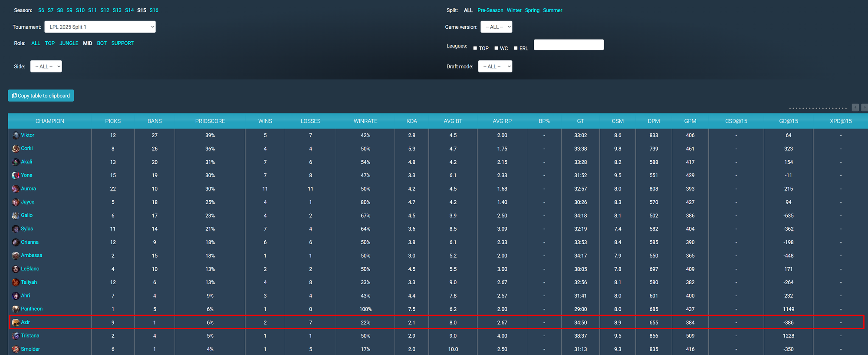The image size is (868, 355).
Task: Expand the Game version dropdown
Action: tap(496, 27)
